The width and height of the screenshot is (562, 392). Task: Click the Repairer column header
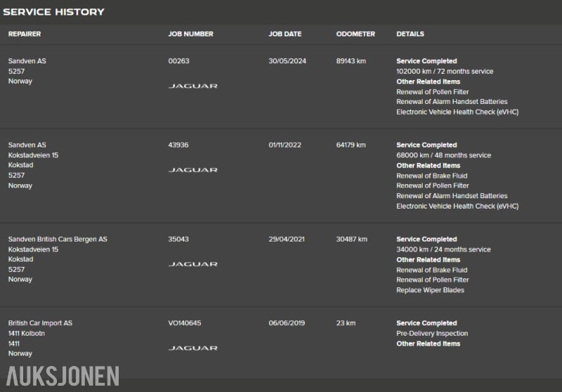(25, 34)
